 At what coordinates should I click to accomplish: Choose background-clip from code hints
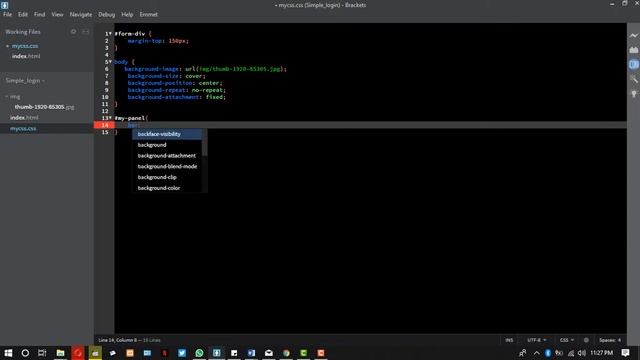(x=167, y=177)
